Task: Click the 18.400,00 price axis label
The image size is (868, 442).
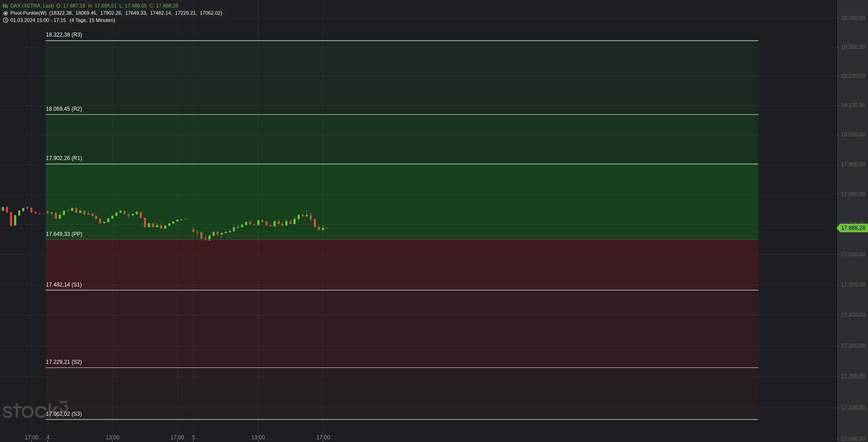Action: click(853, 18)
